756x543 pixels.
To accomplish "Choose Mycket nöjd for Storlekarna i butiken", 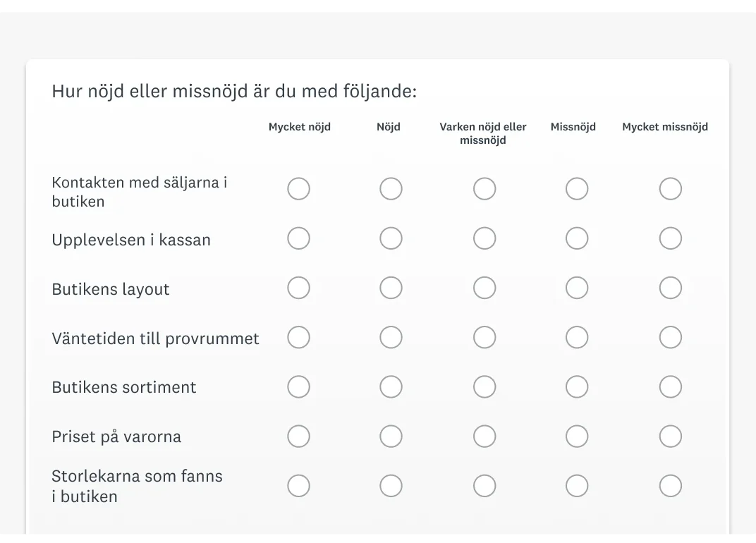I will pos(298,486).
